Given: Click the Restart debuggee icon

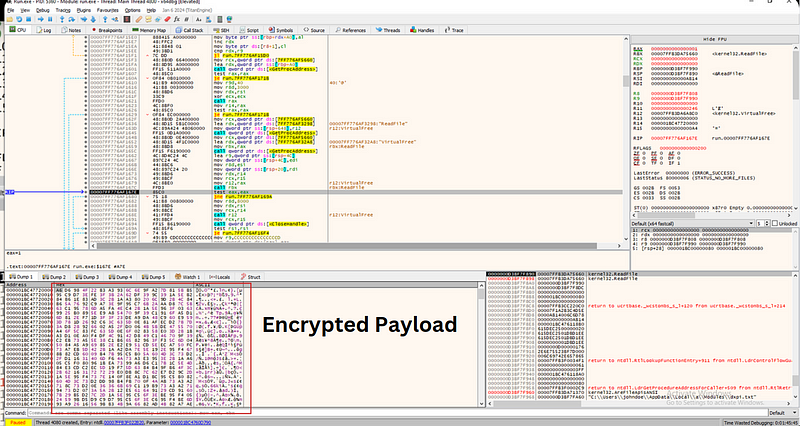Looking at the screenshot, I should [19, 19].
